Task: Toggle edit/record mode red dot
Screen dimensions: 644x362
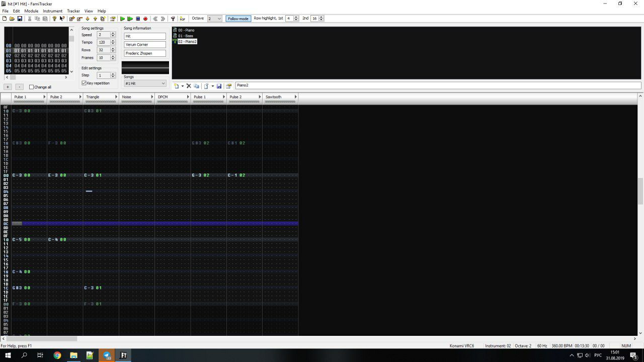Action: [x=145, y=19]
